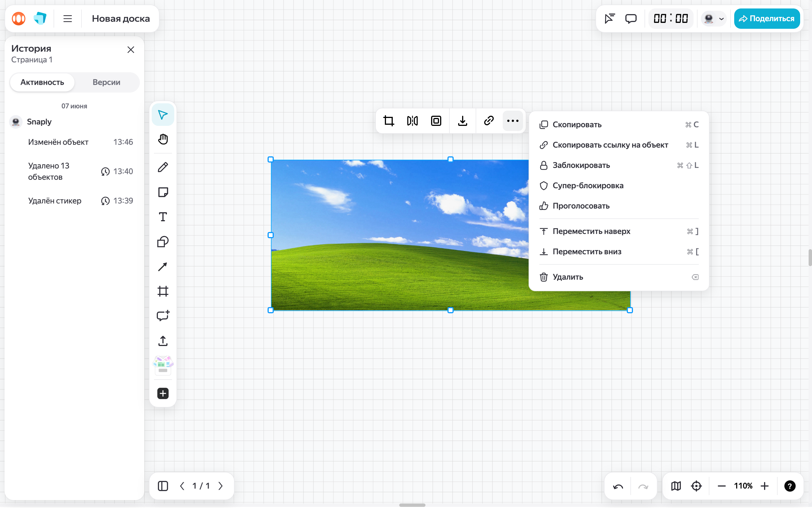Image resolution: width=812 pixels, height=508 pixels.
Task: Open the shapes tool
Action: coord(163,242)
